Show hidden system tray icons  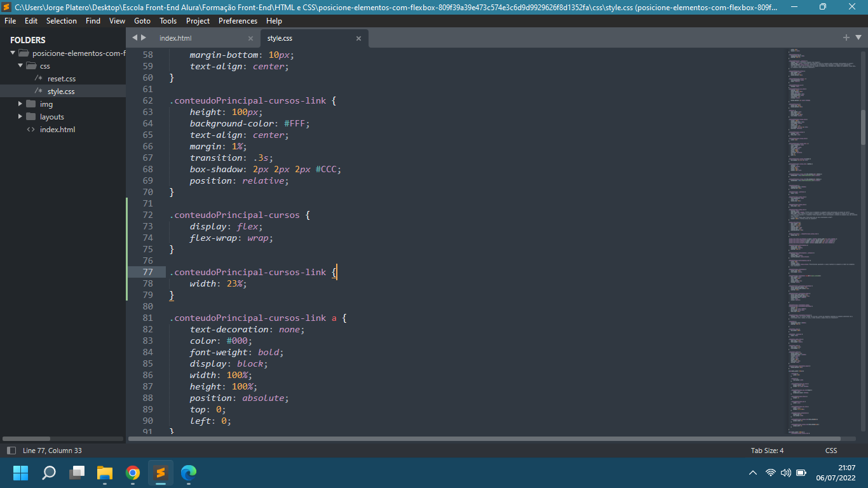tap(753, 473)
